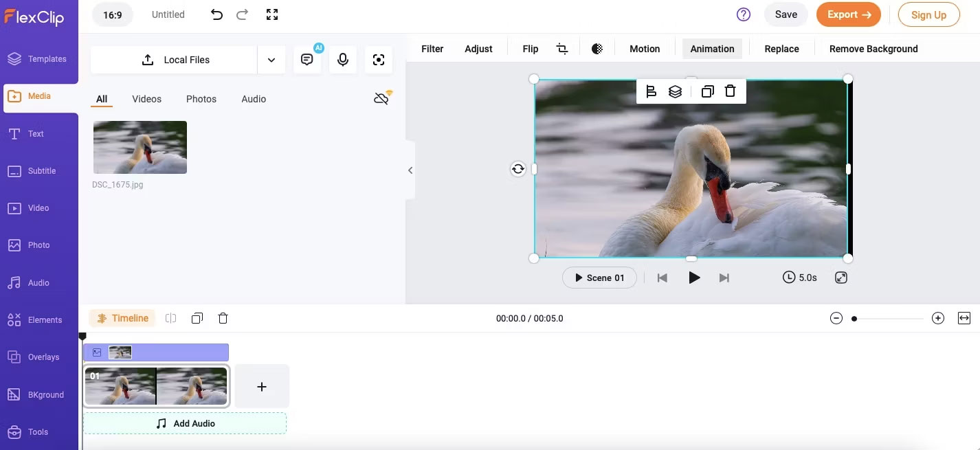
Task: Expand the Local Files dropdown arrow
Action: (x=271, y=60)
